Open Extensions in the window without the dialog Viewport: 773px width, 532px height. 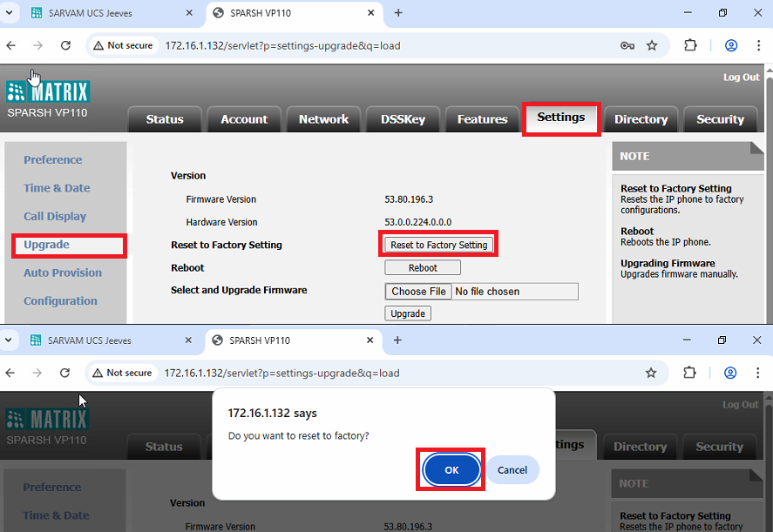click(x=690, y=45)
